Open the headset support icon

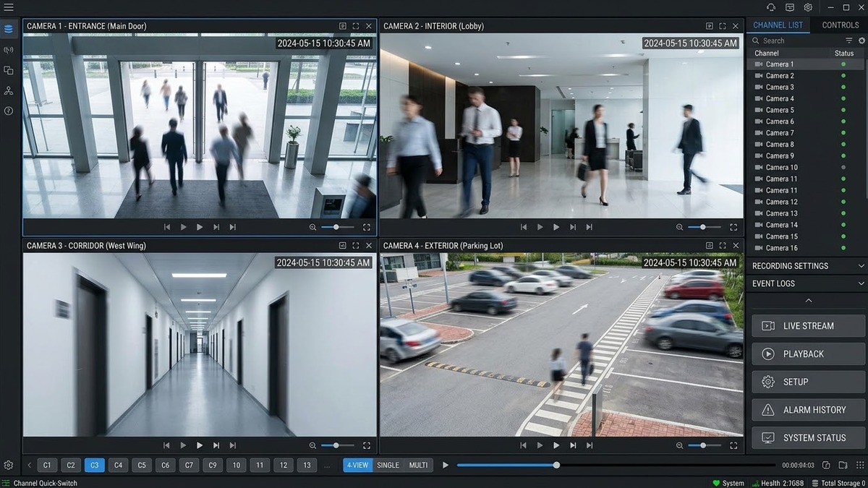coord(771,7)
